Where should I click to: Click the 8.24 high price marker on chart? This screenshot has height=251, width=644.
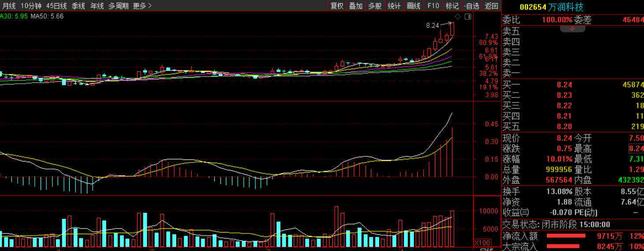[x=432, y=26]
